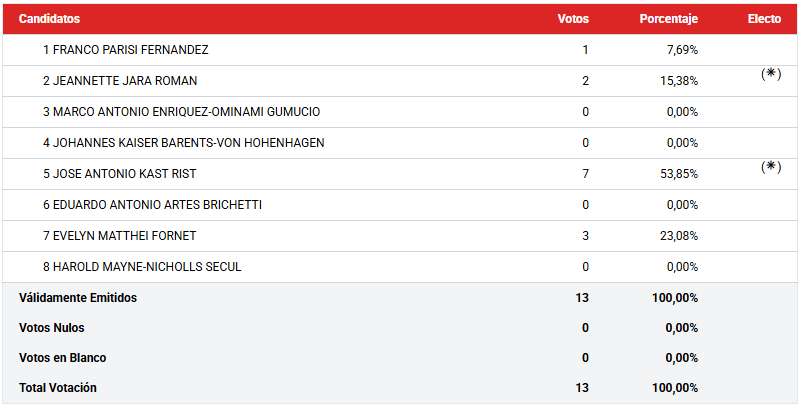Select the Votos column header
802x404 pixels.
[x=573, y=19]
